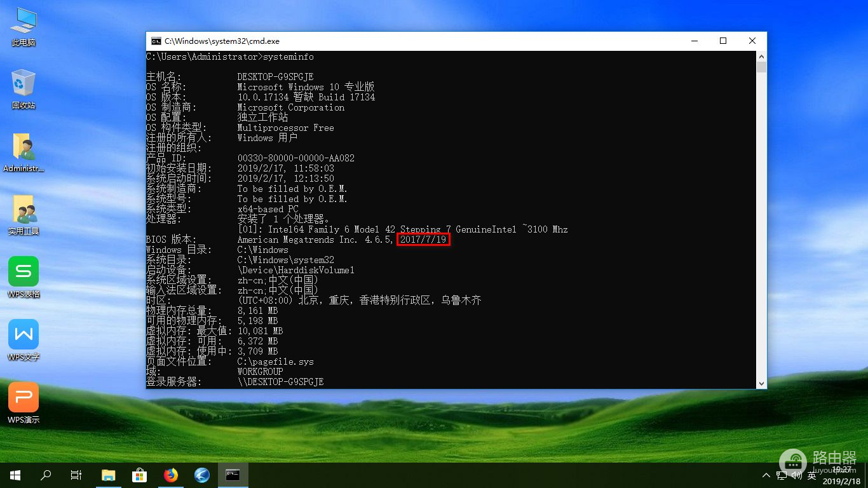Click 'Windows 用户' registered owner value
The height and width of the screenshot is (488, 868).
(x=268, y=138)
